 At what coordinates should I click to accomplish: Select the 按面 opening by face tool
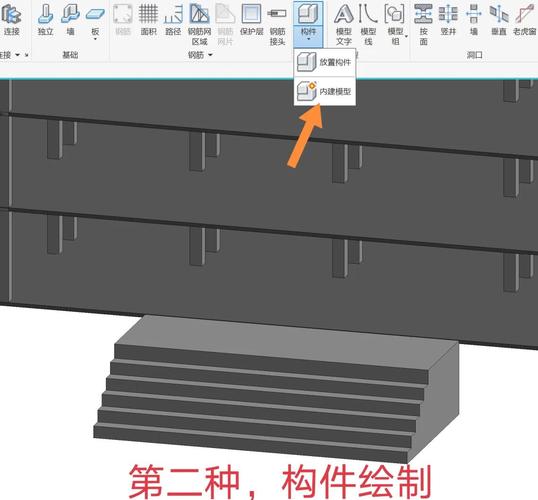pos(423,24)
